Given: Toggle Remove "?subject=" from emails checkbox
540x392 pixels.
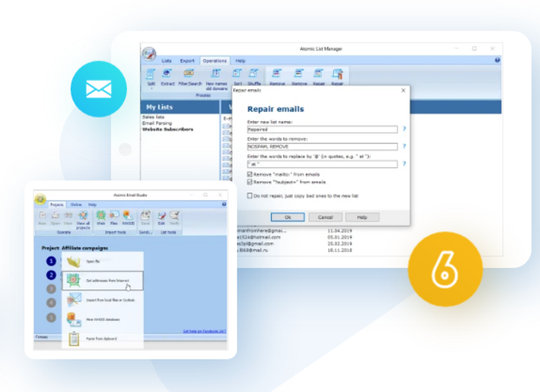Looking at the screenshot, I should click(249, 182).
